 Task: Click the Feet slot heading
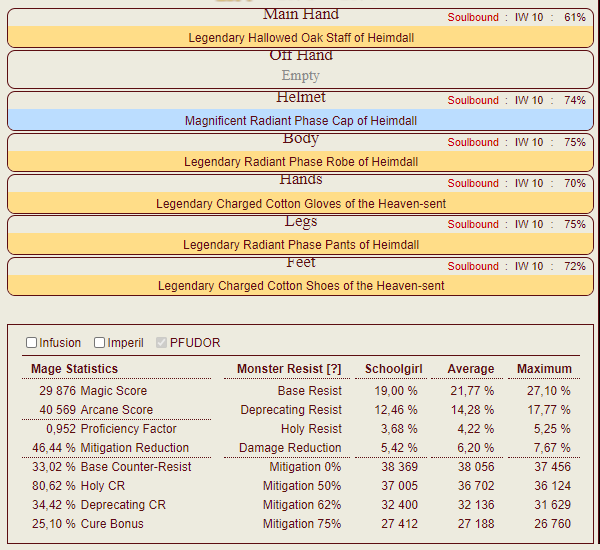(301, 263)
